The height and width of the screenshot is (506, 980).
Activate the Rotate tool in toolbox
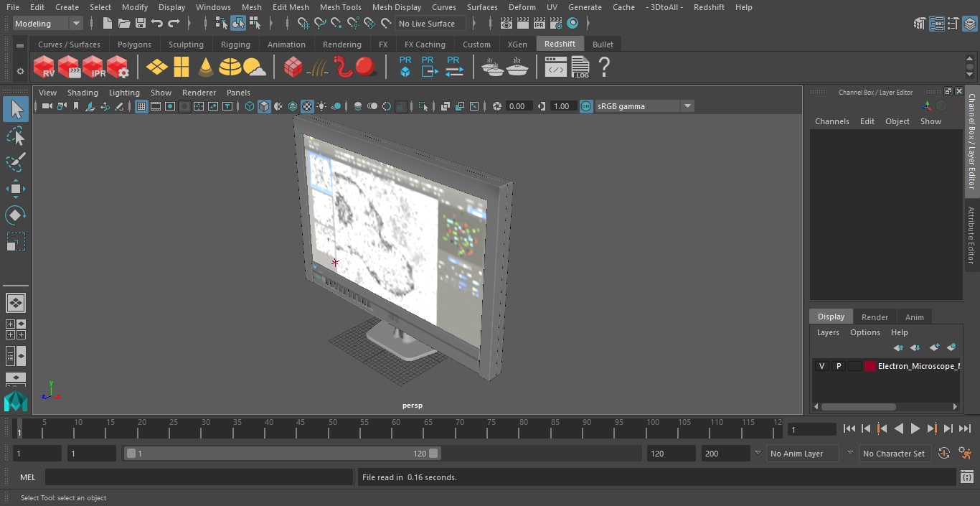(15, 215)
